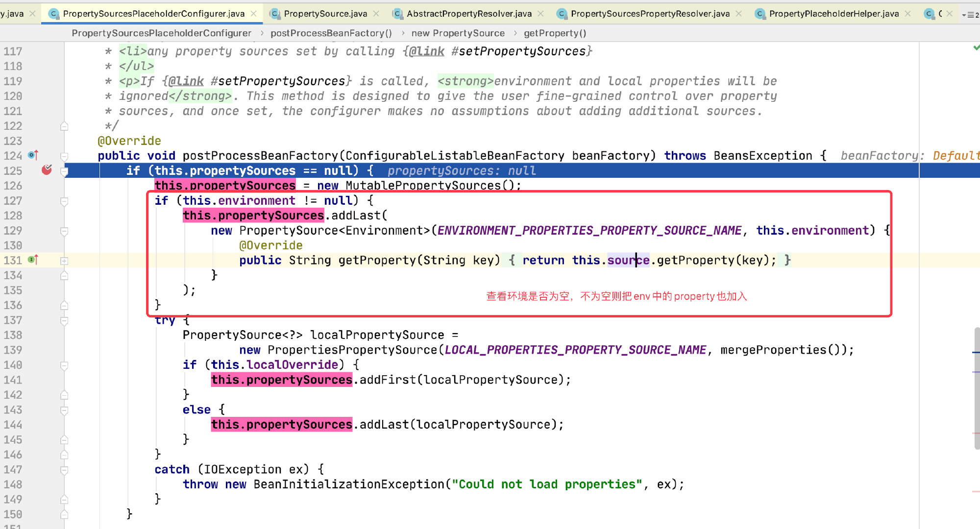Collapse the catch block on line 147

64,470
